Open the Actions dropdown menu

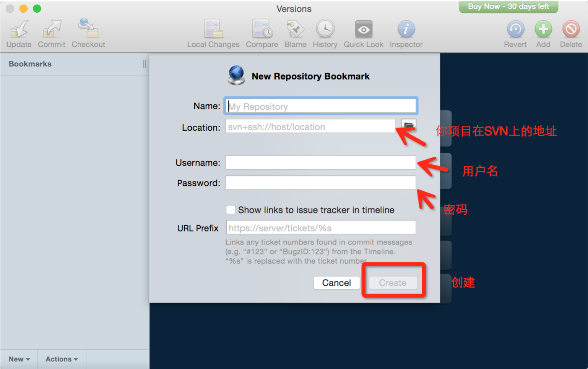pos(62,359)
